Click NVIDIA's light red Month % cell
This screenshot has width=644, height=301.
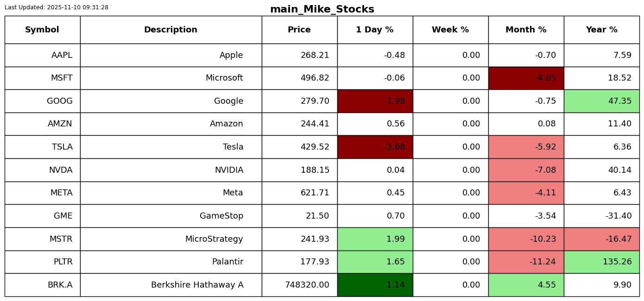coord(526,170)
